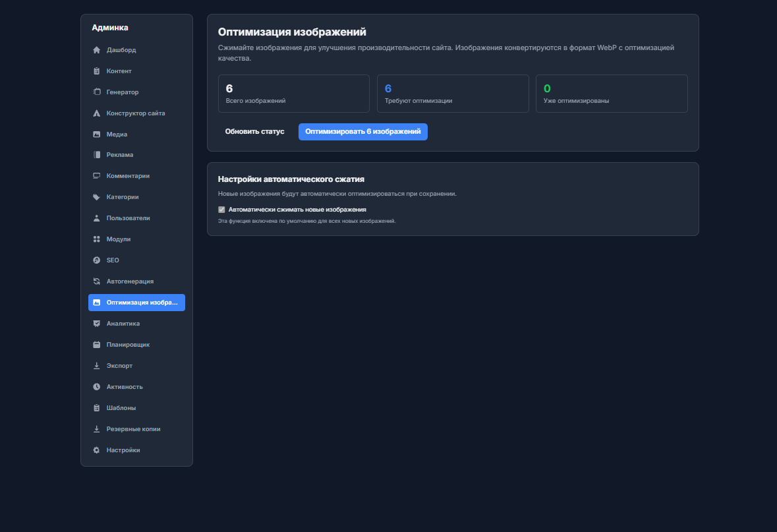Toggle Автоматически сжимать новые изображения checkbox
Image resolution: width=777 pixels, height=532 pixels.
click(x=221, y=210)
